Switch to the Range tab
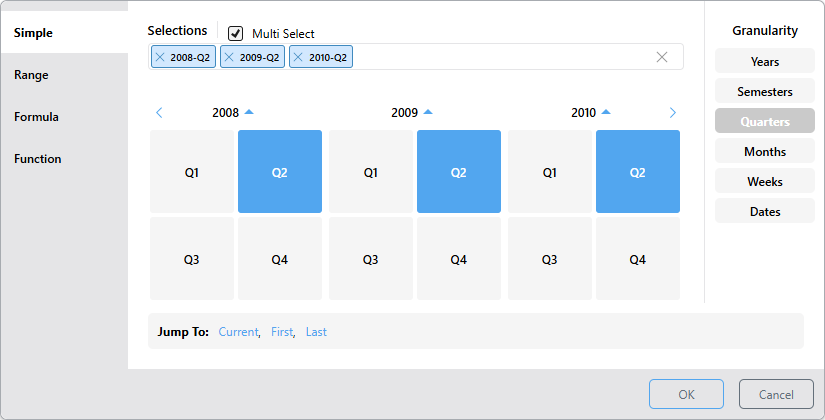Screen dimensions: 825x420 point(31,75)
